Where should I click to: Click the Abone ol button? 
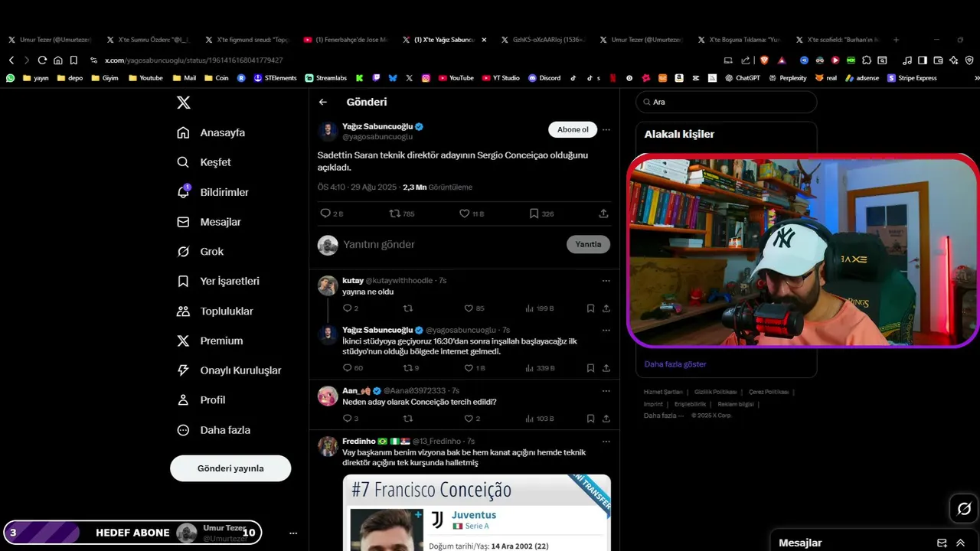coord(573,129)
